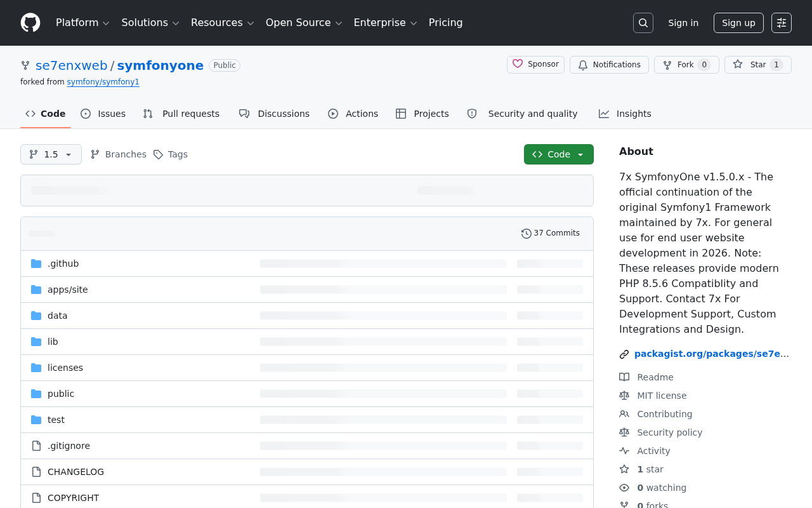Click the Contributing people icon
This screenshot has height=508, width=812.
point(624,414)
